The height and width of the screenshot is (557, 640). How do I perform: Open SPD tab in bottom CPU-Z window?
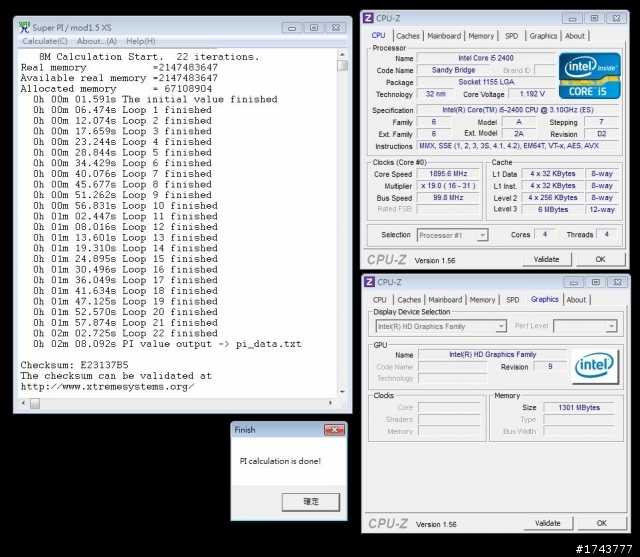coord(513,300)
